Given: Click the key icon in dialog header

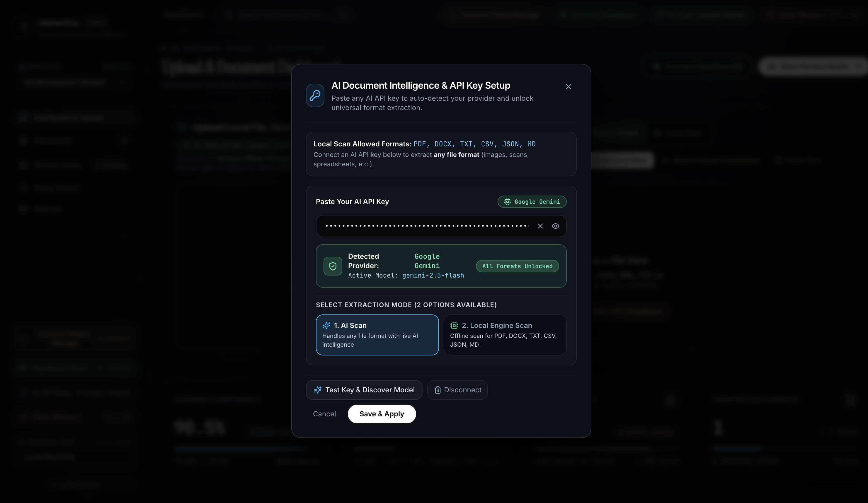Looking at the screenshot, I should coord(315,95).
